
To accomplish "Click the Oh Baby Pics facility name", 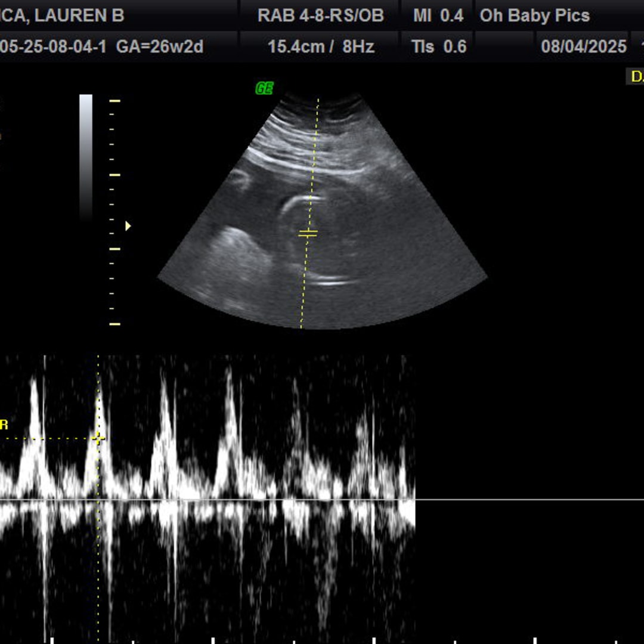I will (534, 16).
